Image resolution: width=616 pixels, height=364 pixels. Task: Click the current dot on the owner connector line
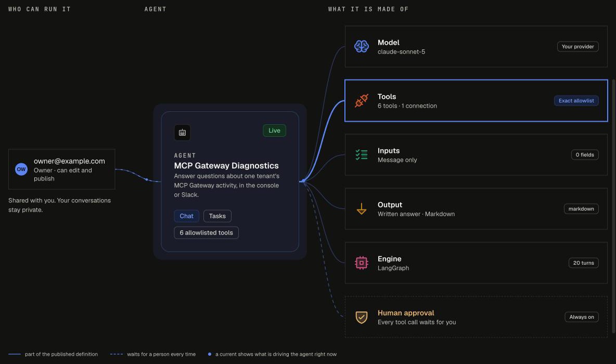click(147, 179)
